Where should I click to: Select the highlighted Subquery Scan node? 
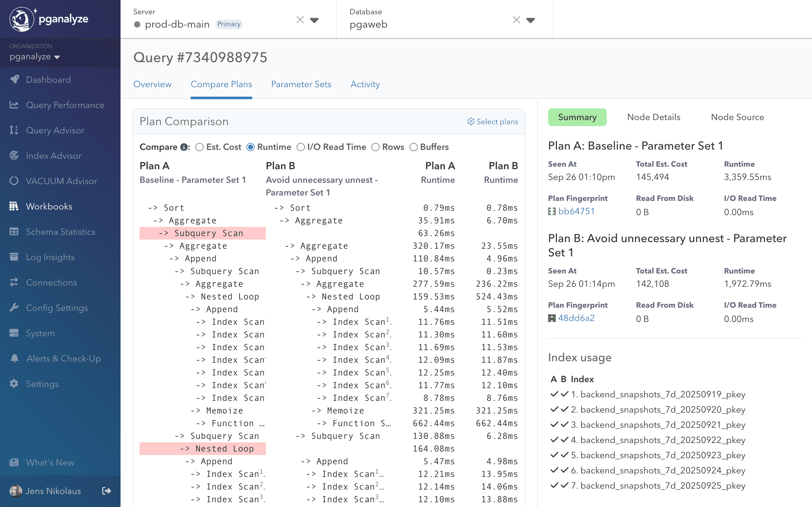tap(208, 233)
